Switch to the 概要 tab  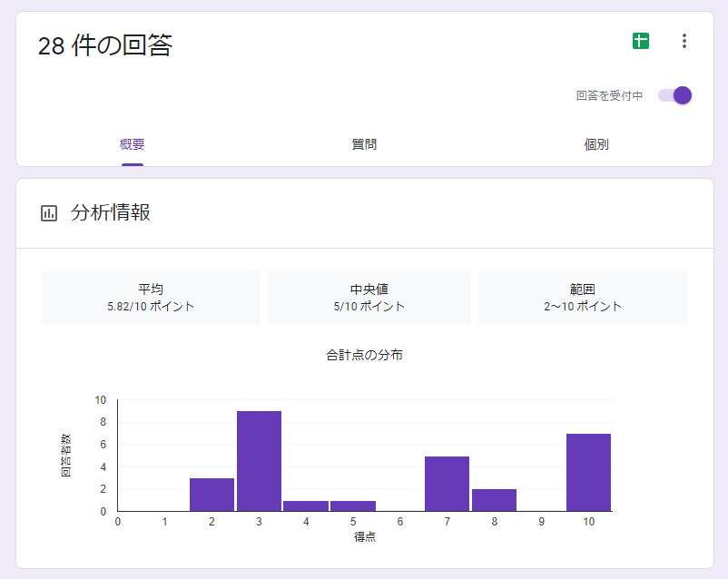(x=132, y=144)
